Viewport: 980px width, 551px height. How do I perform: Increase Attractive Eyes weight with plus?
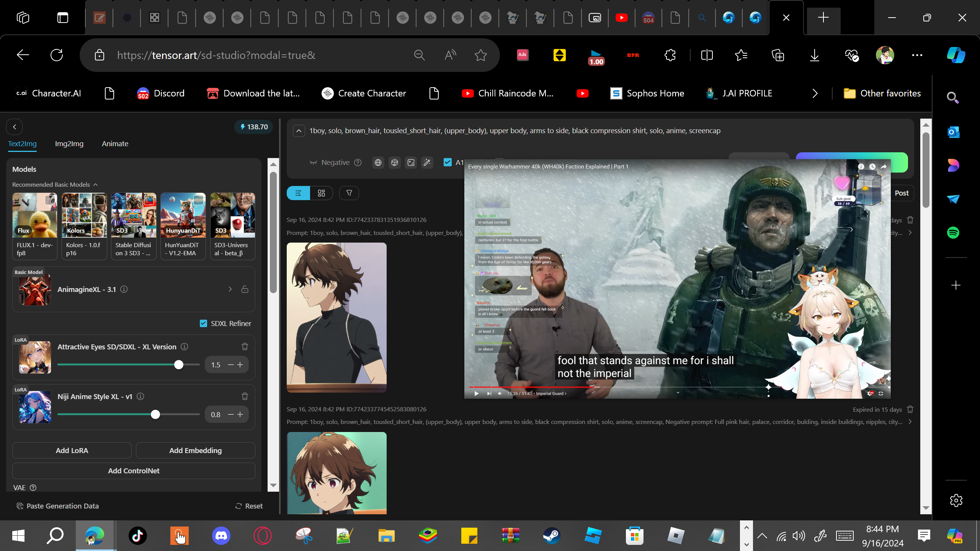[240, 365]
